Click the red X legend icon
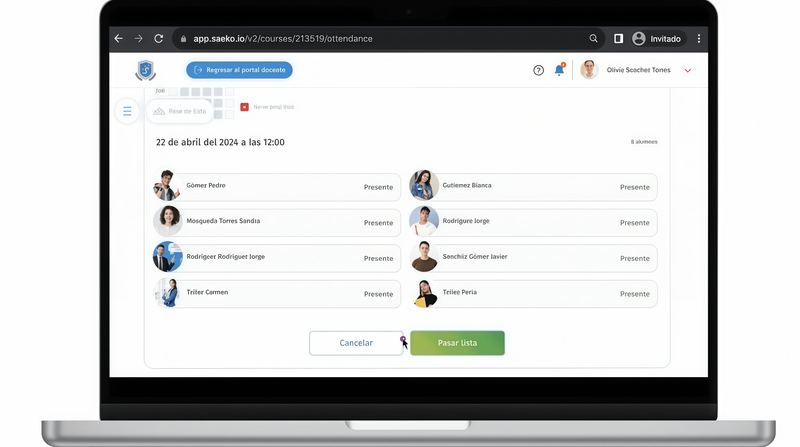This screenshot has height=447, width=800. [244, 107]
